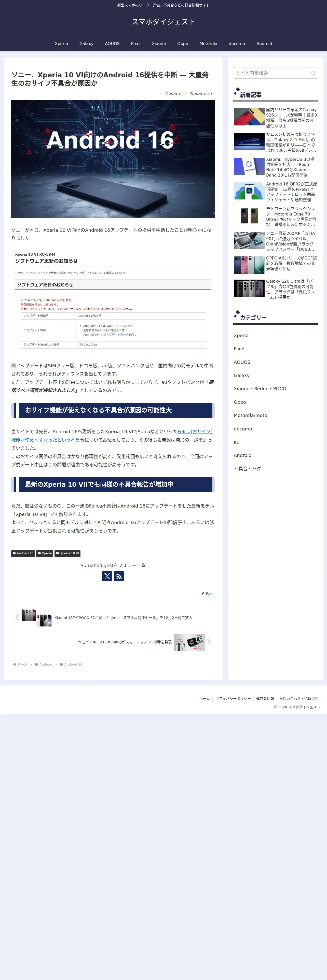Open the Xperia nav menu item
This screenshot has height=980, width=327.
(61, 44)
